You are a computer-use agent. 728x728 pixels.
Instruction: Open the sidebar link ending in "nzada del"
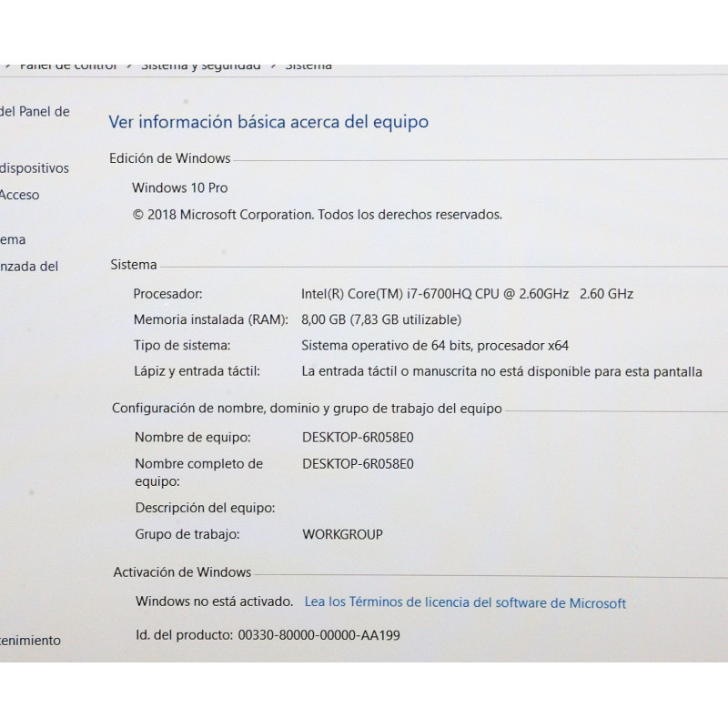pos(29,267)
